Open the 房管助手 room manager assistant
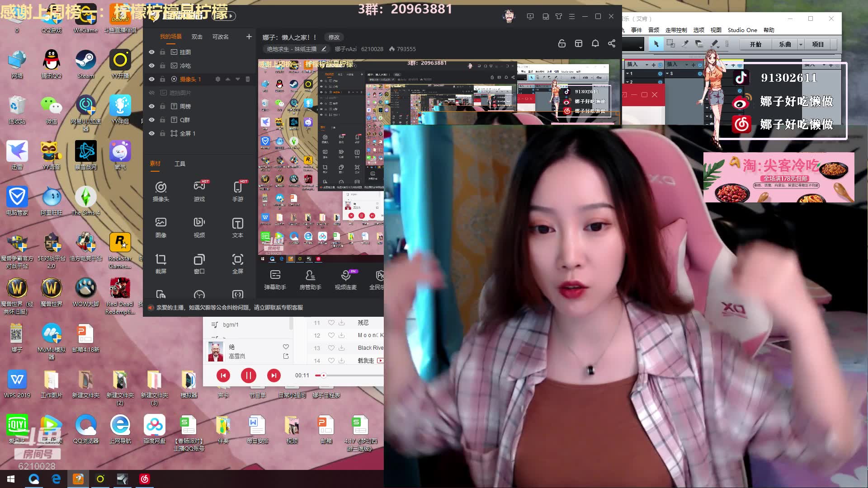This screenshot has height=488, width=868. 310,279
